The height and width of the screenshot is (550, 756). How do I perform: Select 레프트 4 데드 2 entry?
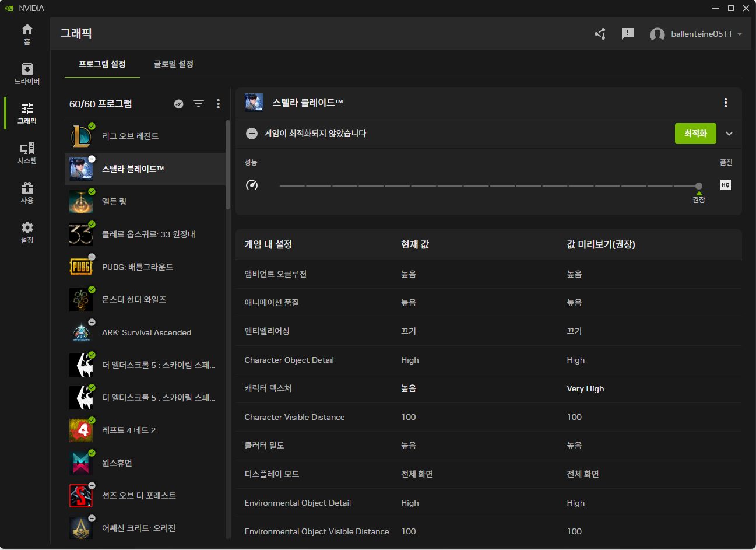[145, 430]
